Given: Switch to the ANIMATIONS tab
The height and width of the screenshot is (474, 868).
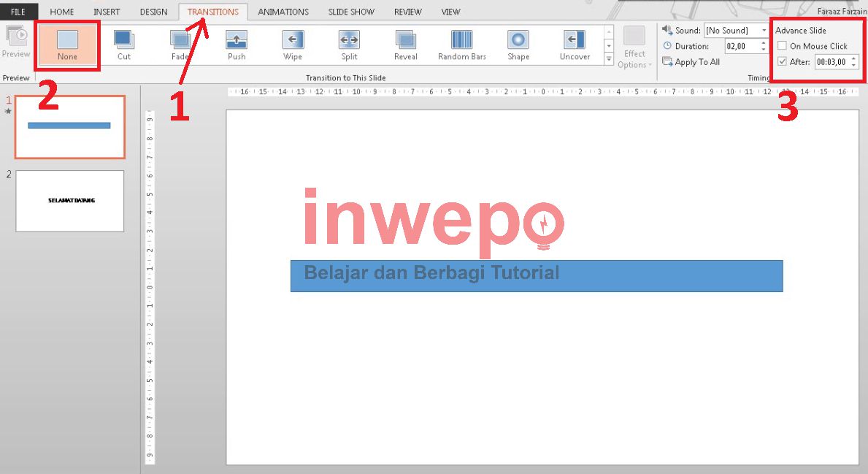Looking at the screenshot, I should pyautogui.click(x=283, y=12).
